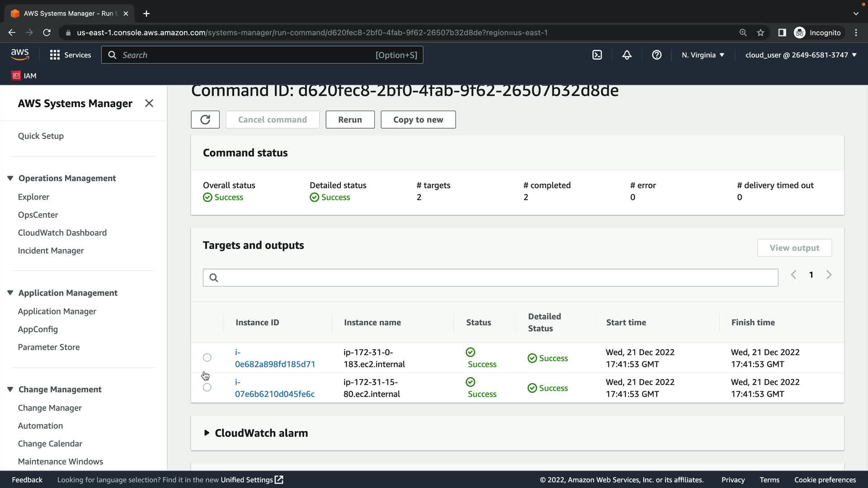
Task: Open AWS CloudShell terminal icon
Action: [x=597, y=55]
